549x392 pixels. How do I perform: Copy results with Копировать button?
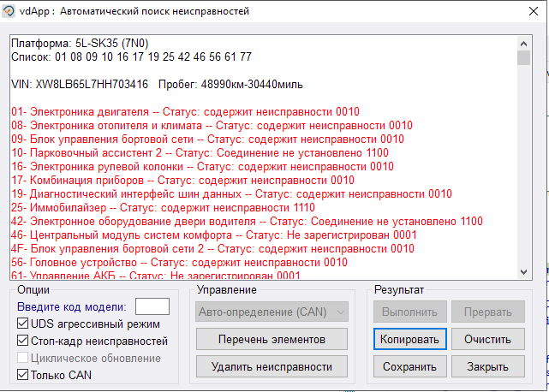pos(409,339)
